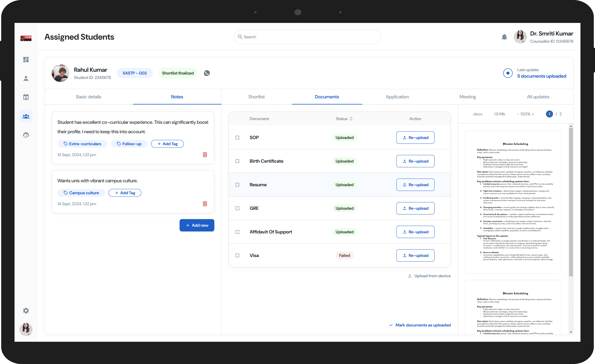Image resolution: width=595 pixels, height=364 pixels.
Task: Select the Visa document checkbox
Action: 237,255
